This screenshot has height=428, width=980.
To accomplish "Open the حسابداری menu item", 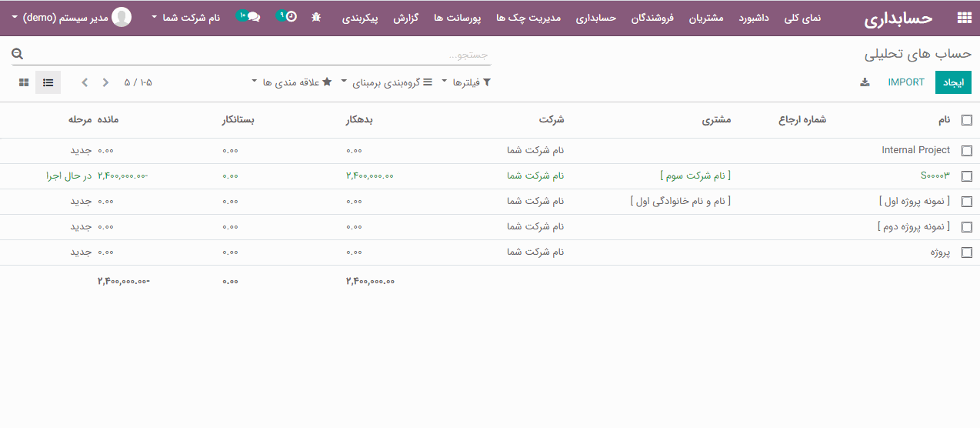I will coord(596,17).
